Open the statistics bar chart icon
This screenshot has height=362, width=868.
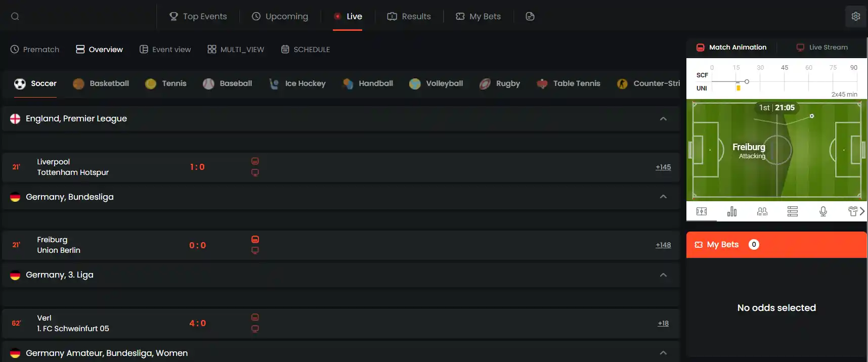tap(732, 211)
